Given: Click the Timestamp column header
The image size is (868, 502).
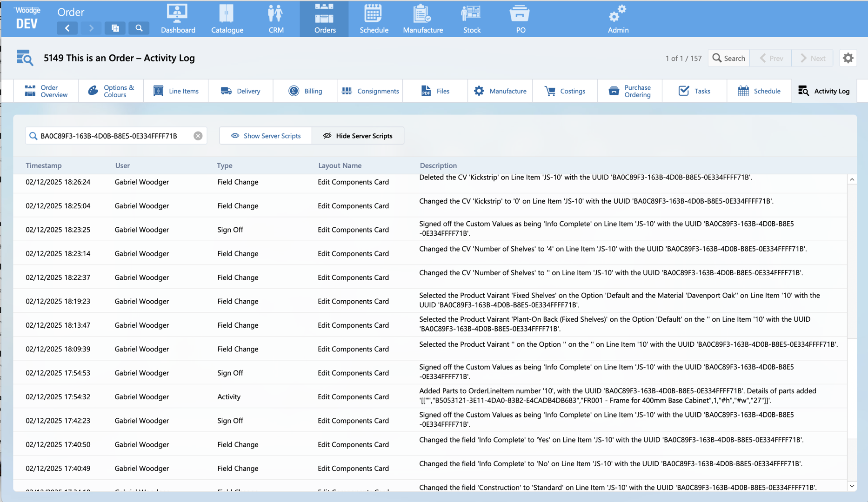Looking at the screenshot, I should coord(44,165).
